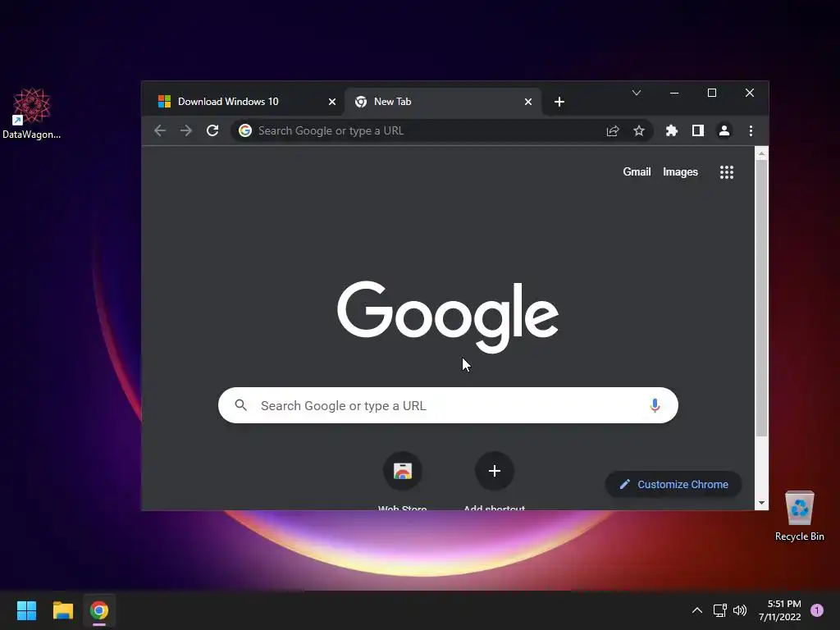Open the Images link

(680, 172)
